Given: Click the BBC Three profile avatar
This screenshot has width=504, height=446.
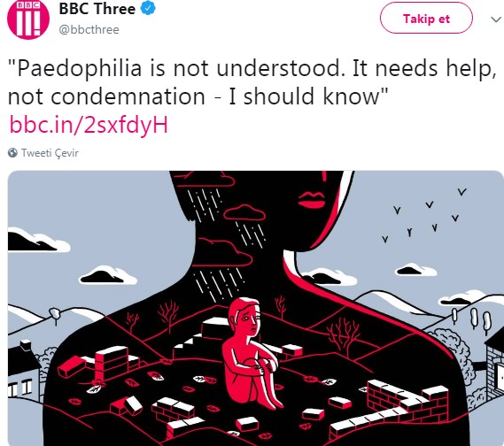Looking at the screenshot, I should tap(28, 19).
